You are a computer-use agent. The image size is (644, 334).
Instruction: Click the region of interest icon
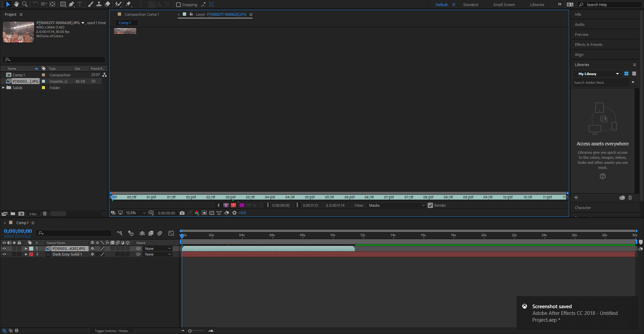(x=204, y=213)
